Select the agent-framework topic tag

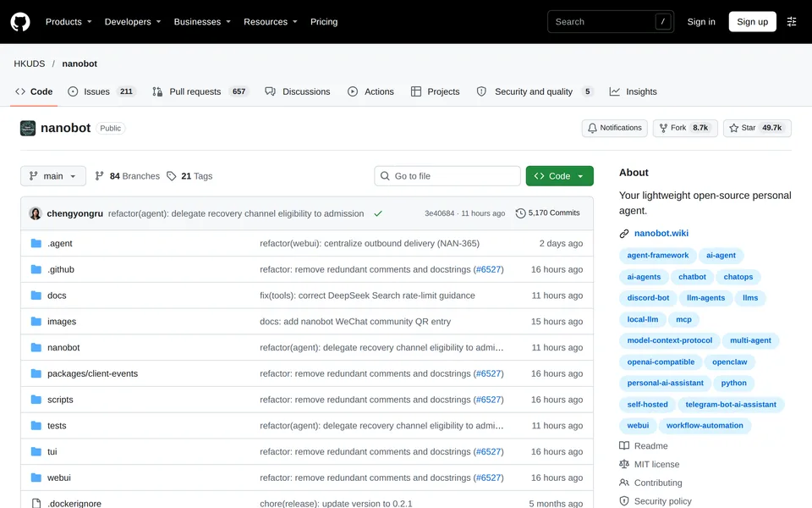658,256
